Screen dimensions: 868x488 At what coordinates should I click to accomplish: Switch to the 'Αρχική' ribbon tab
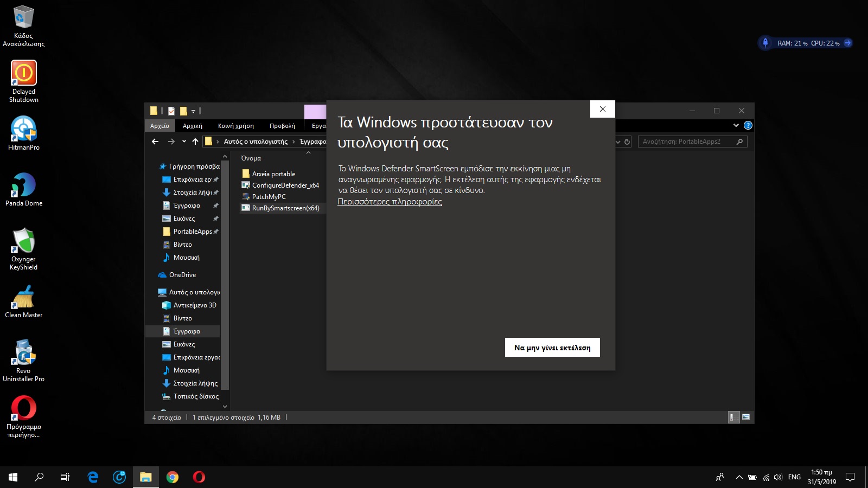[x=193, y=126]
